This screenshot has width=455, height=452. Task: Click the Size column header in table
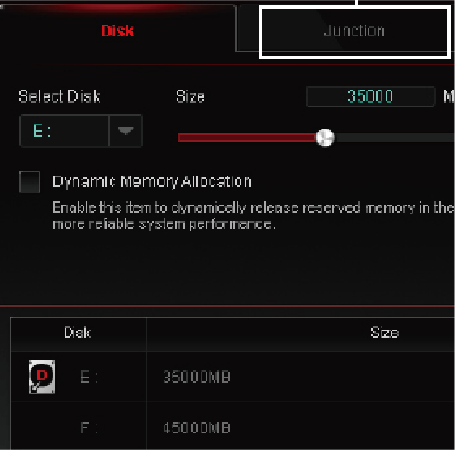click(385, 333)
